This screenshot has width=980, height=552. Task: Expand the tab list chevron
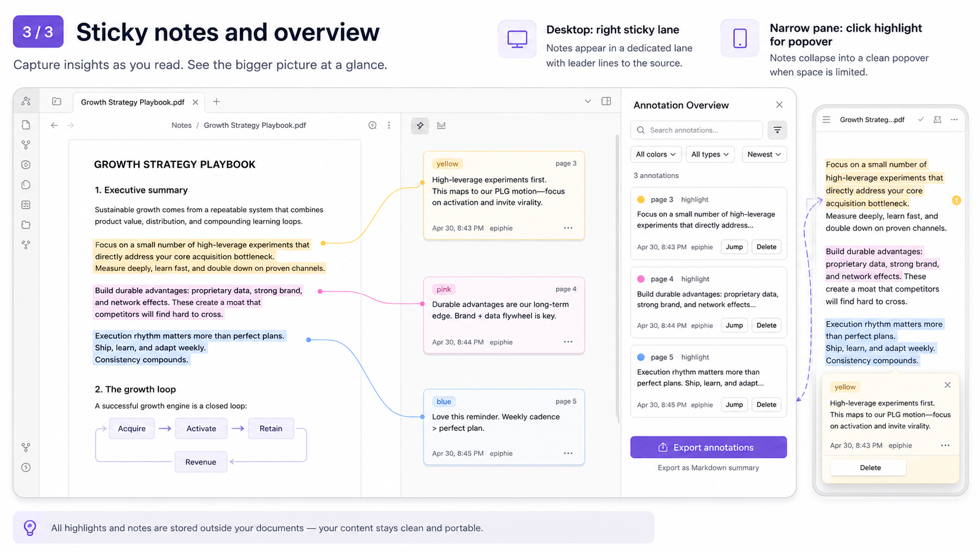pyautogui.click(x=588, y=101)
